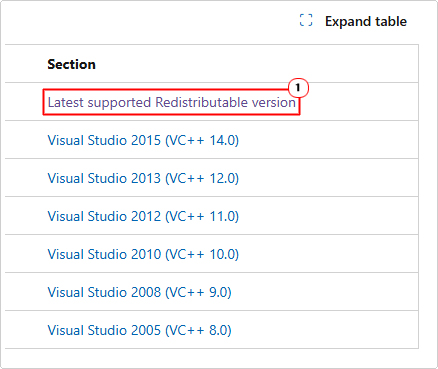Screen dimensions: 438x369
Task: Follow Visual Studio 2010 (VC++ 10.0) link
Action: [143, 254]
